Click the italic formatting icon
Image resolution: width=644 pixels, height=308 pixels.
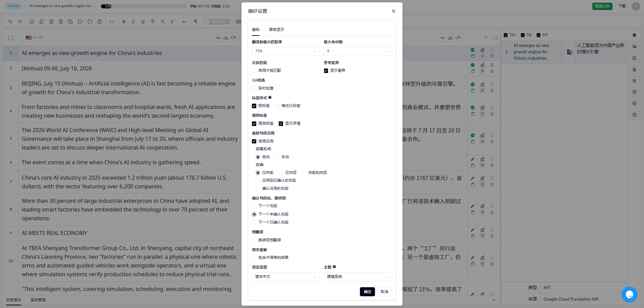pos(133,21)
